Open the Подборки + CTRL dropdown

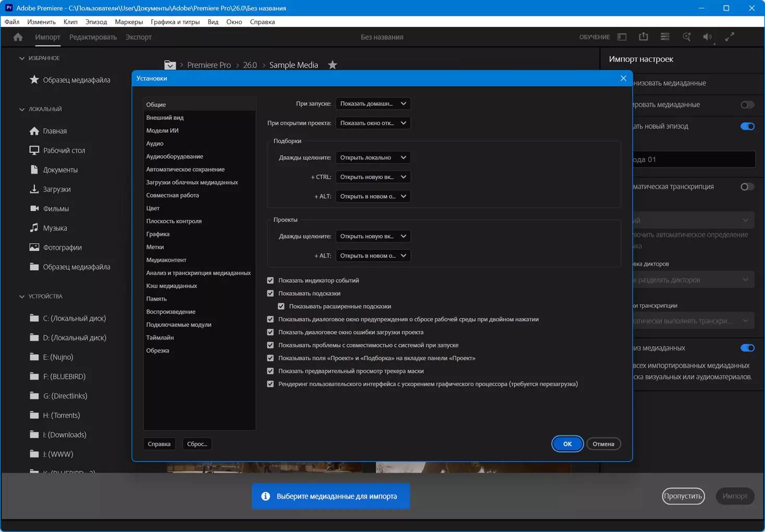373,177
